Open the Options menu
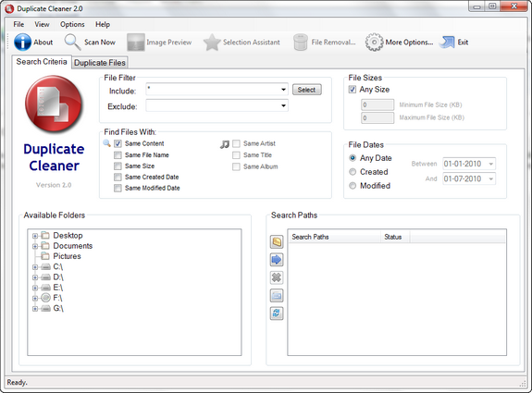The height and width of the screenshot is (393, 532). click(x=72, y=24)
